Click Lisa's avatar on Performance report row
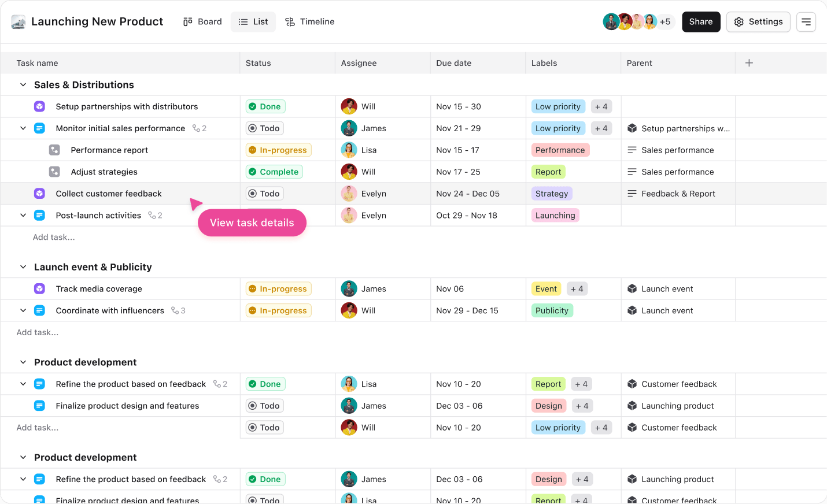Image resolution: width=827 pixels, height=504 pixels. point(349,150)
